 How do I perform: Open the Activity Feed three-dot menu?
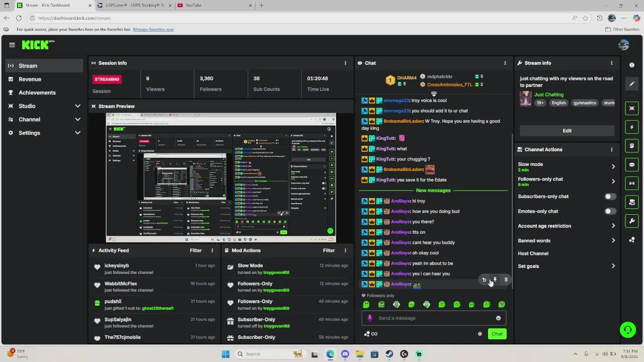(212, 250)
